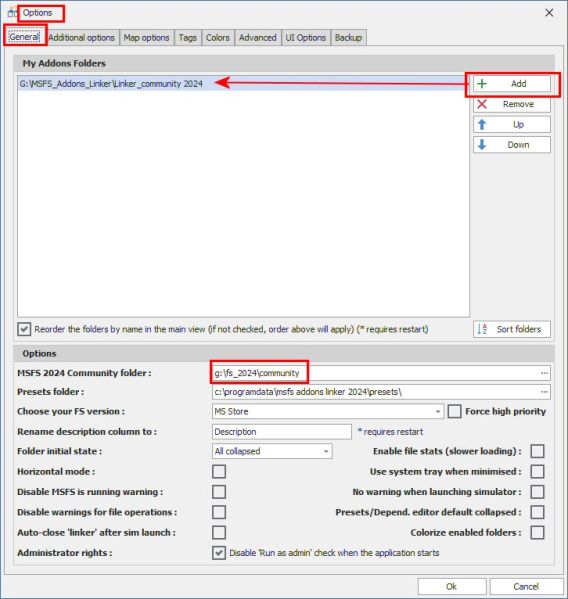Browse for MSFS 2024 Community folder
The image size is (568, 599).
tap(544, 373)
